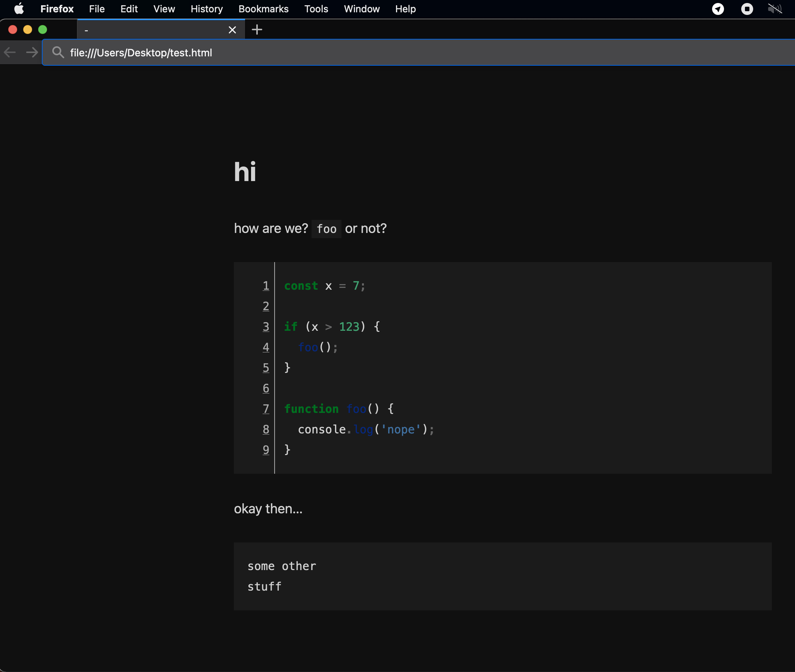Viewport: 795px width, 672px height.
Task: Click the muted sound menu bar icon
Action: (x=775, y=9)
